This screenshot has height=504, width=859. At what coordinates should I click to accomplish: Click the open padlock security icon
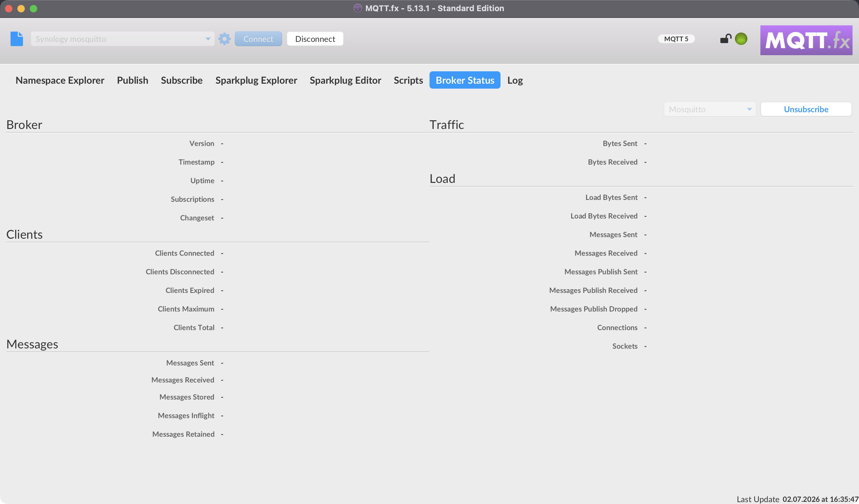pyautogui.click(x=726, y=38)
